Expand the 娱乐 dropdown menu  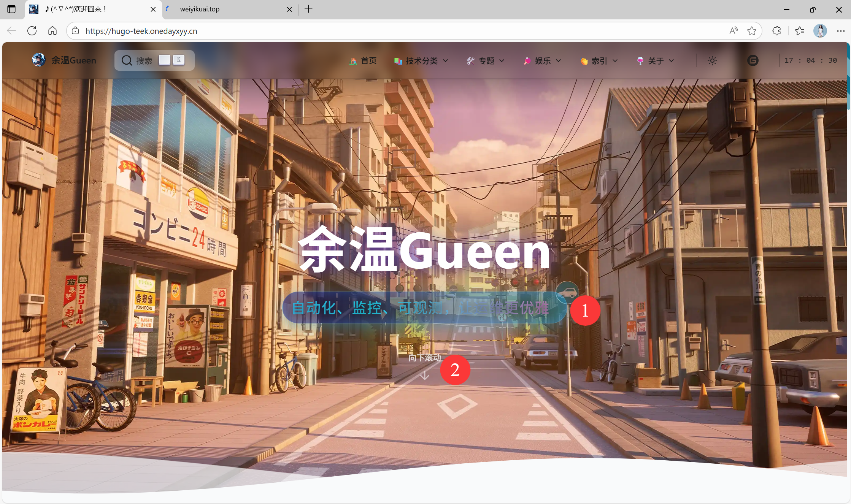coord(542,61)
